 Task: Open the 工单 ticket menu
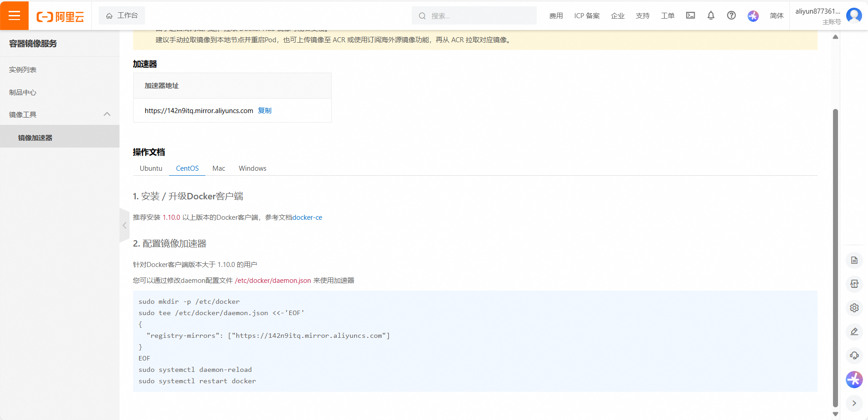tap(668, 15)
